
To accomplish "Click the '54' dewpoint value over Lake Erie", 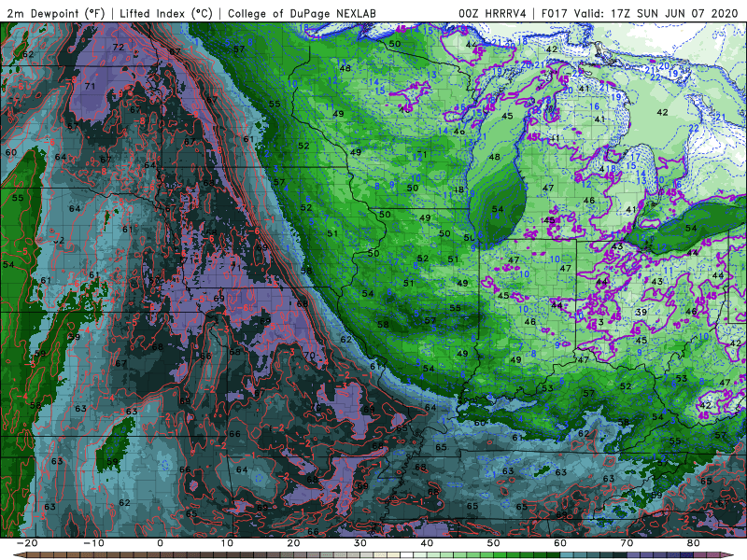I will point(691,228).
